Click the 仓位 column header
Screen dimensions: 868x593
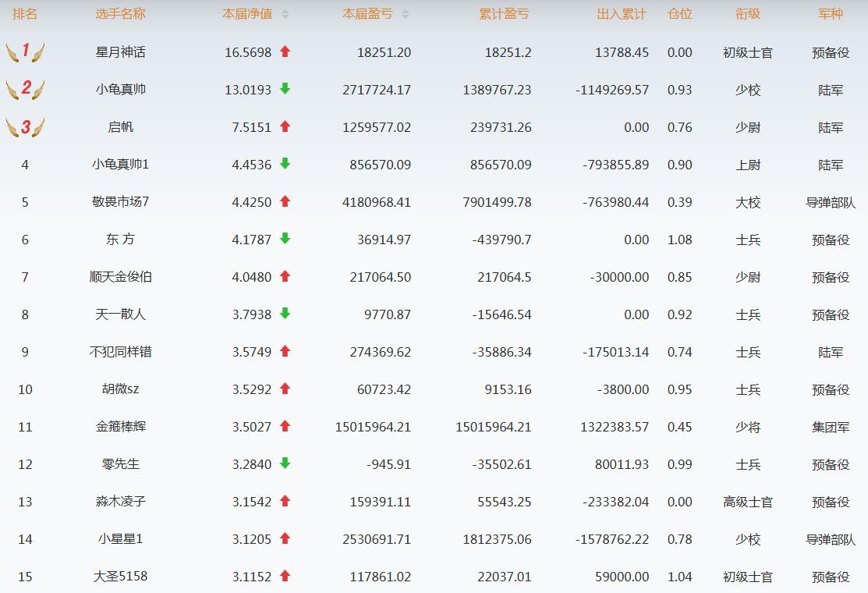680,14
